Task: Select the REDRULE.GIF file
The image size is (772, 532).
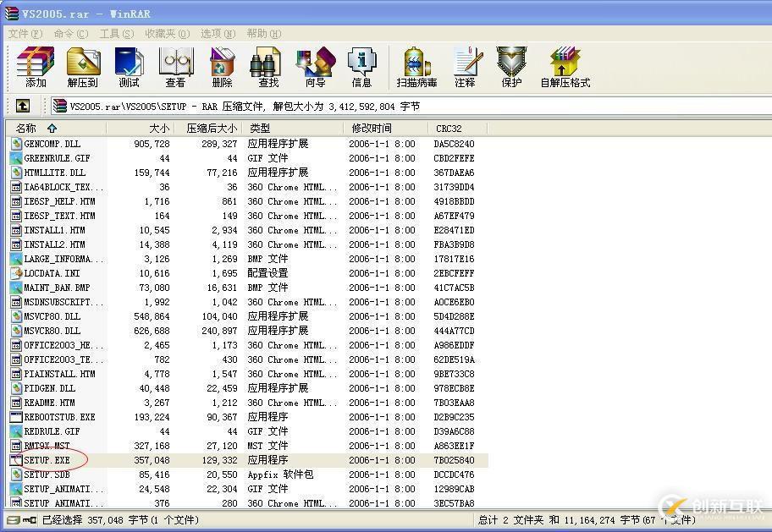Action: [52, 431]
